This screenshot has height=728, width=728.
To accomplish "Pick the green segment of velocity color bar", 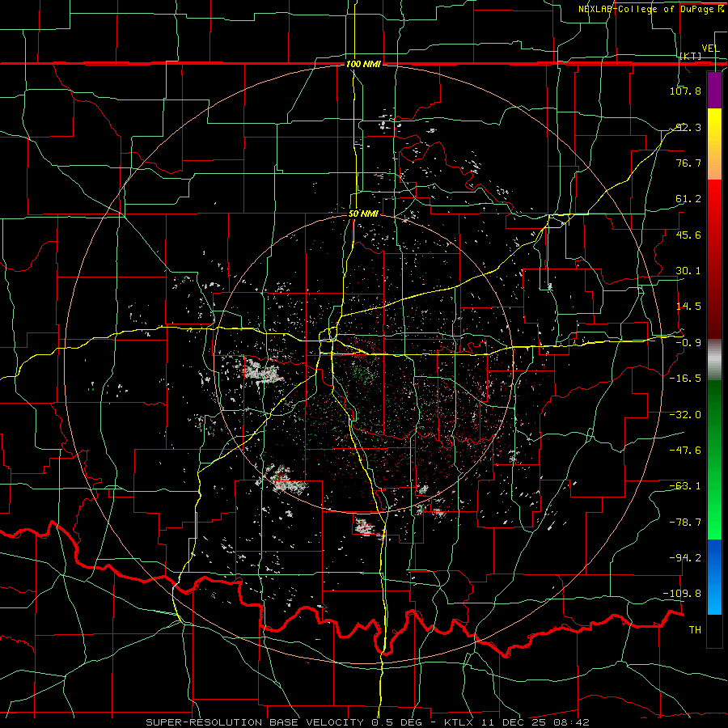I will [714, 459].
